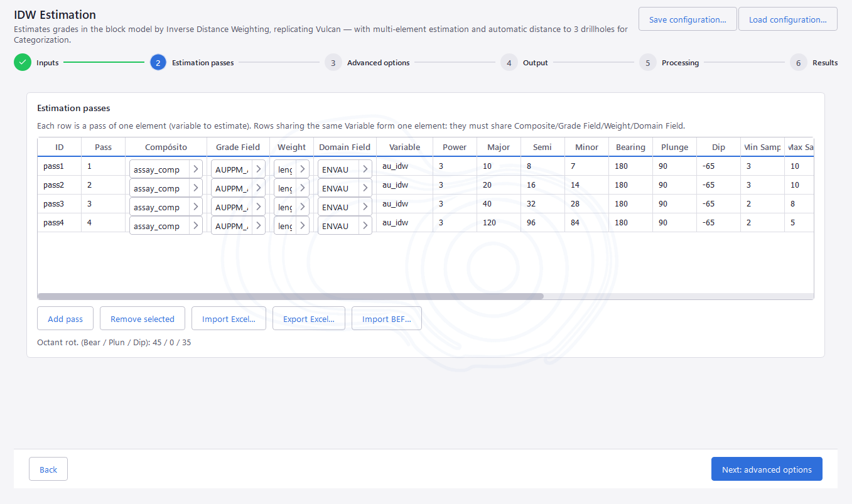Jump to step 4 Output circle
The height and width of the screenshot is (504, 852).
click(509, 63)
